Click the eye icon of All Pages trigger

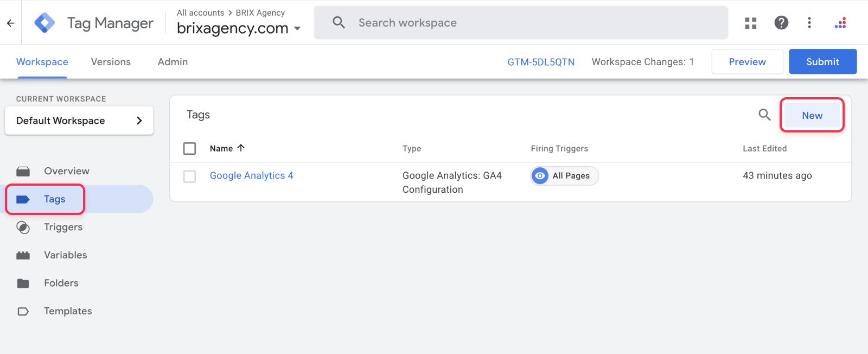pyautogui.click(x=540, y=176)
